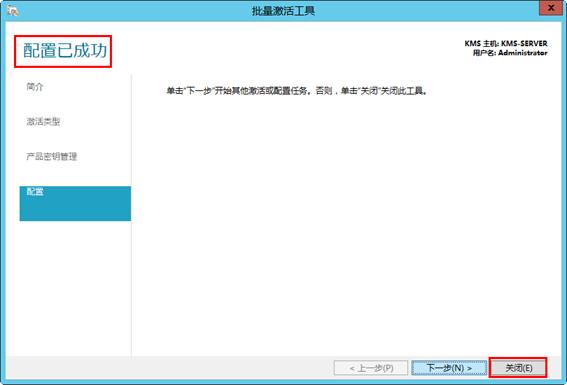Click the app icon in title bar

(13, 10)
